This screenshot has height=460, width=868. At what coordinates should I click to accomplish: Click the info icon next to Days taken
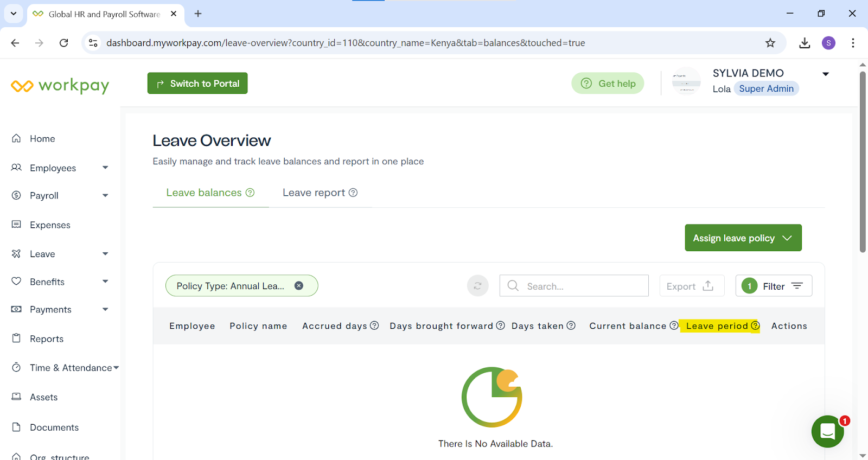(571, 325)
